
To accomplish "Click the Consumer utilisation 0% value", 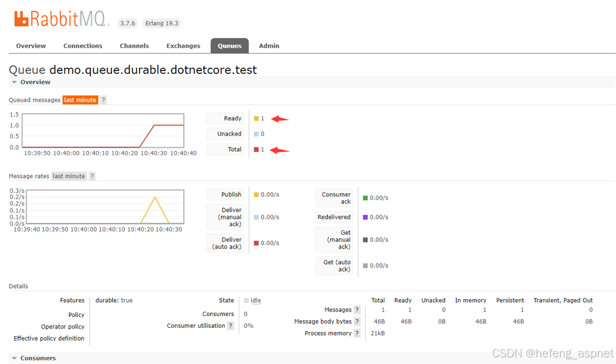I will pyautogui.click(x=248, y=325).
